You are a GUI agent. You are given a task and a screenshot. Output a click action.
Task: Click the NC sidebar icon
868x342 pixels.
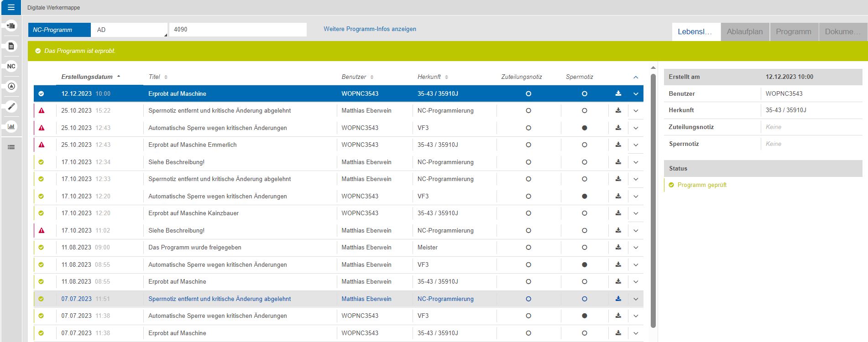click(x=11, y=66)
